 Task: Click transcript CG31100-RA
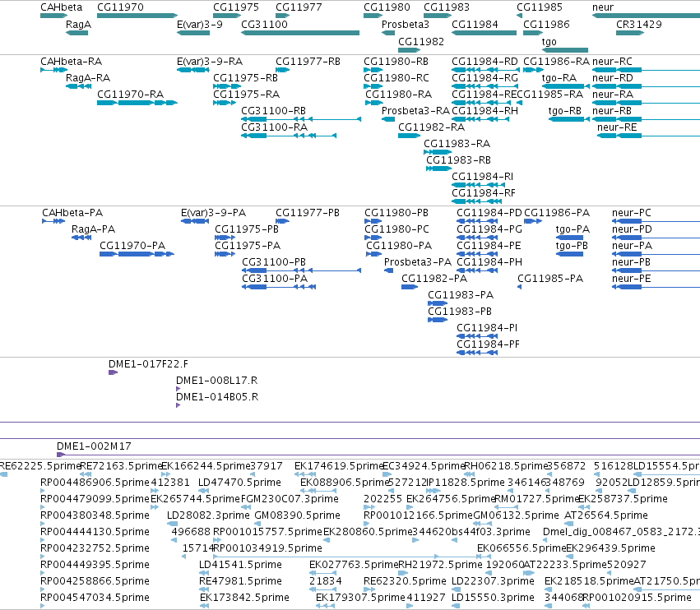tap(289, 135)
